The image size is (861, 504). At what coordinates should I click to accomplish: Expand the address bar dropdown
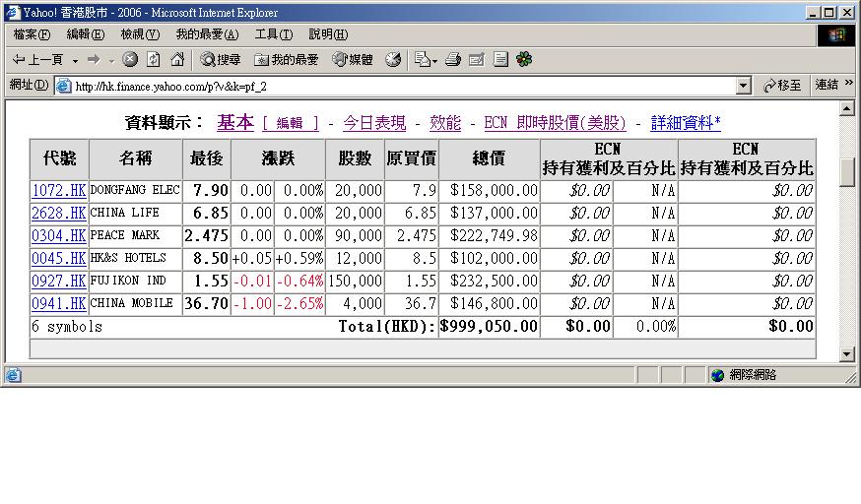click(x=743, y=86)
